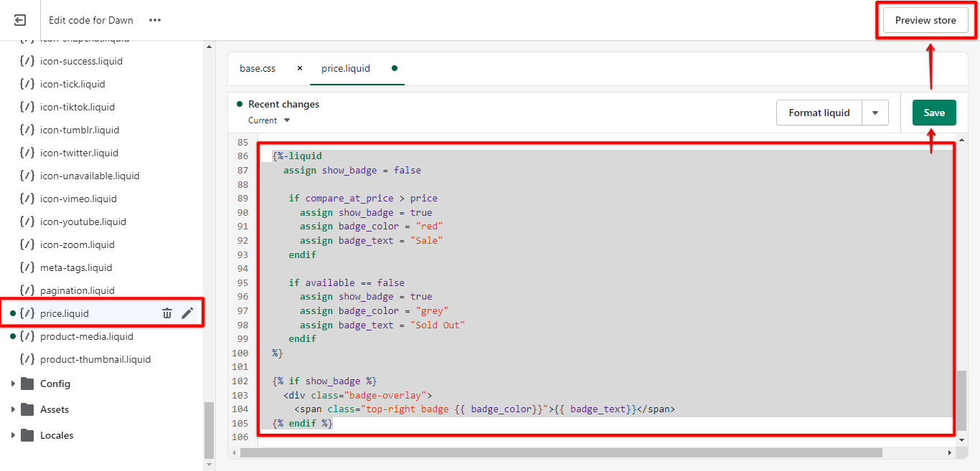The width and height of the screenshot is (980, 471).
Task: Delete price.liquid using the trash icon
Action: tap(167, 313)
